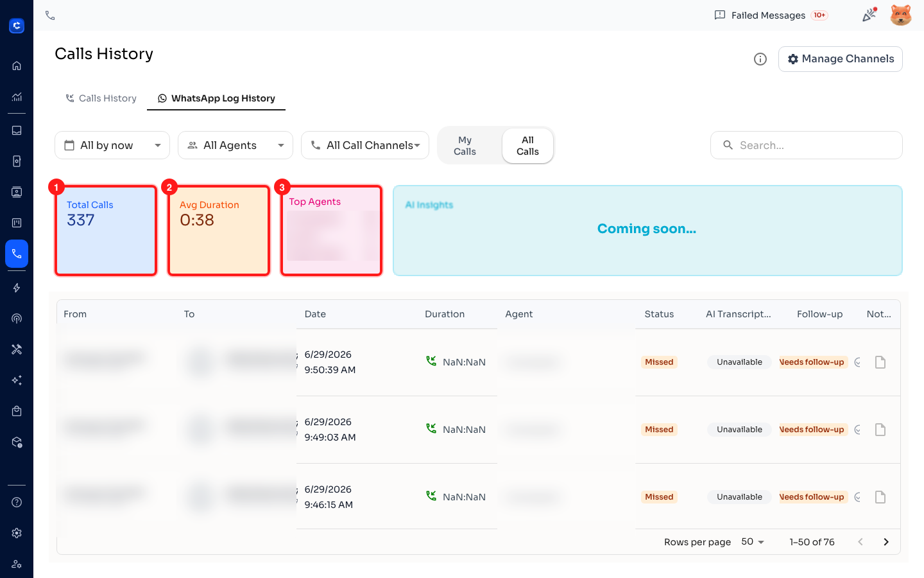Open the note icon for 9:49:03 AM call
The image size is (924, 578).
(880, 430)
